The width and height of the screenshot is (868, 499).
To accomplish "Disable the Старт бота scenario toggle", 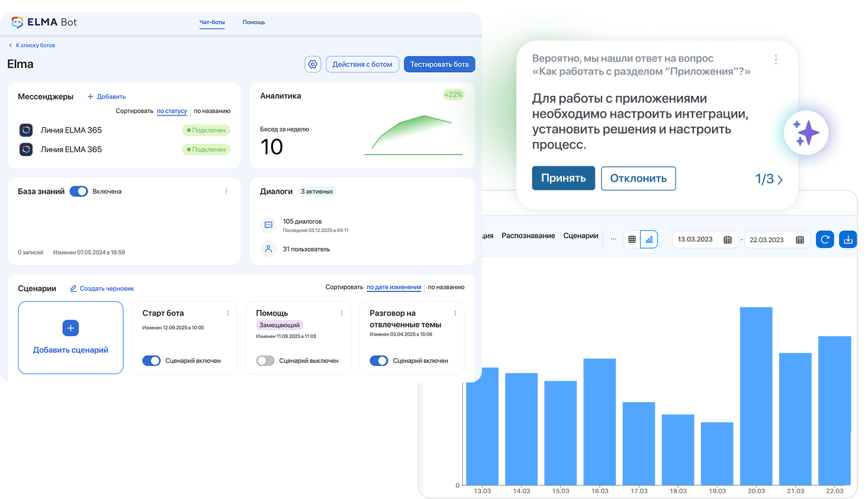I will 152,360.
